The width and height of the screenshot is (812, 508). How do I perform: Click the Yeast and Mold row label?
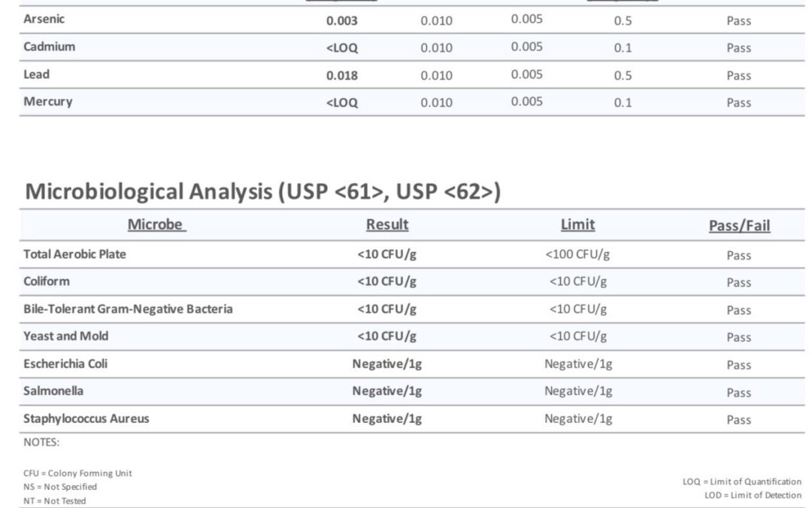coord(65,336)
